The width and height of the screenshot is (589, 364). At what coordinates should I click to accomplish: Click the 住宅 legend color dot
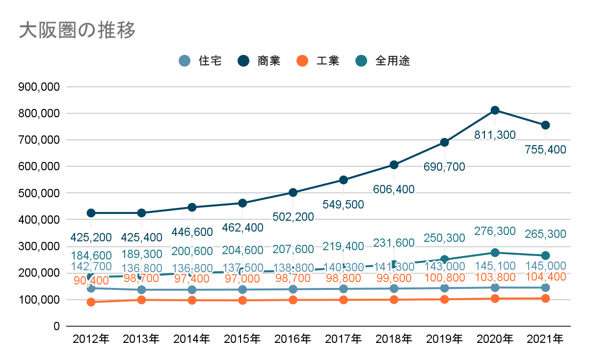(186, 61)
